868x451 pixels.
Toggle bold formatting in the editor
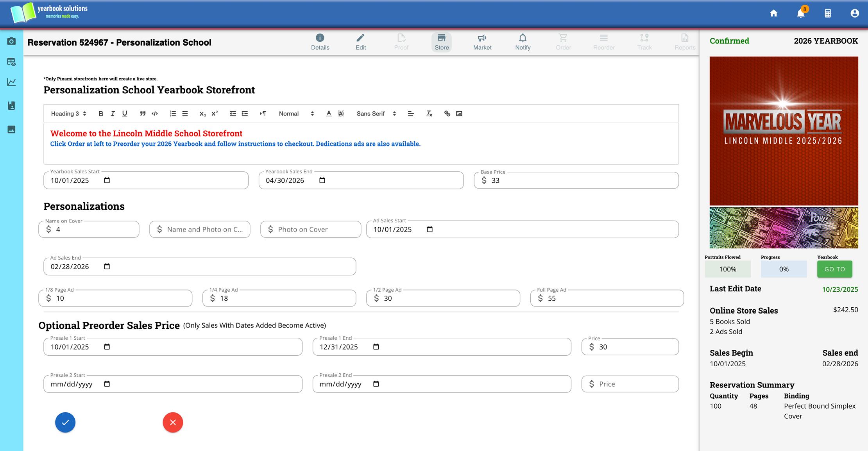point(101,114)
